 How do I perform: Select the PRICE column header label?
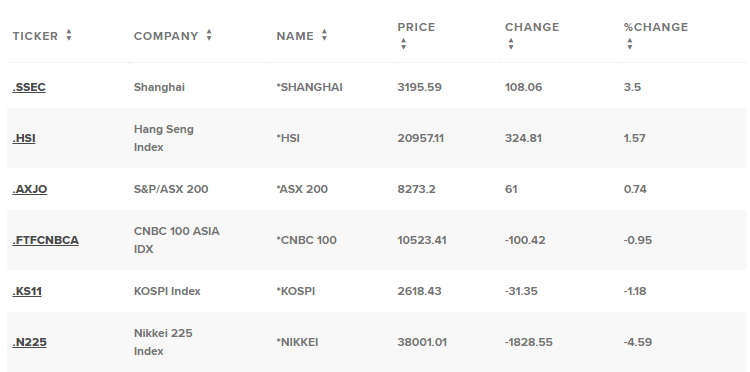416,27
